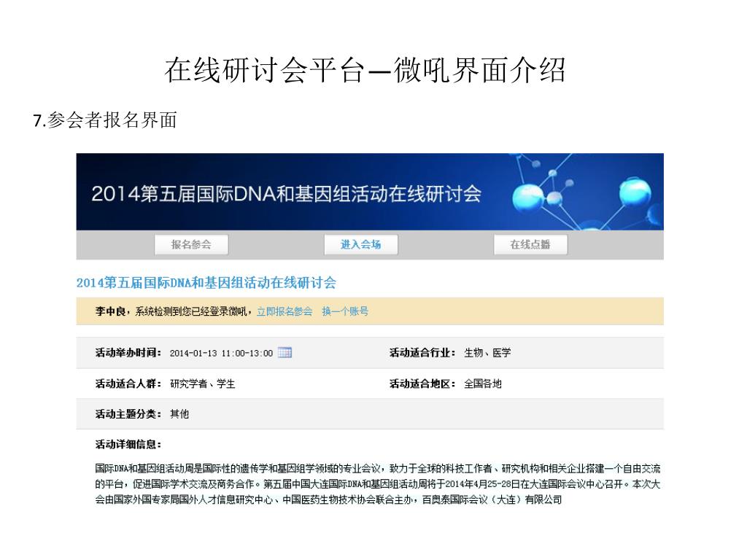Click the 换一个账号 link
The width and height of the screenshot is (747, 560).
(x=345, y=311)
